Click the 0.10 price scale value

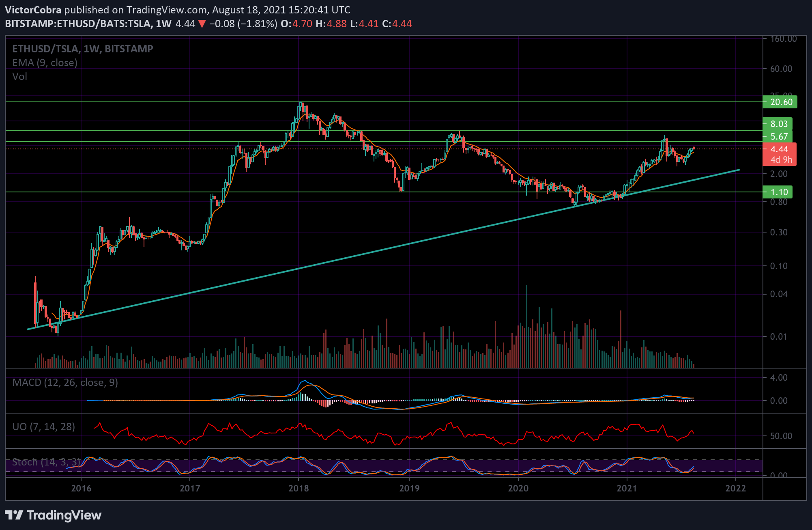pos(779,266)
